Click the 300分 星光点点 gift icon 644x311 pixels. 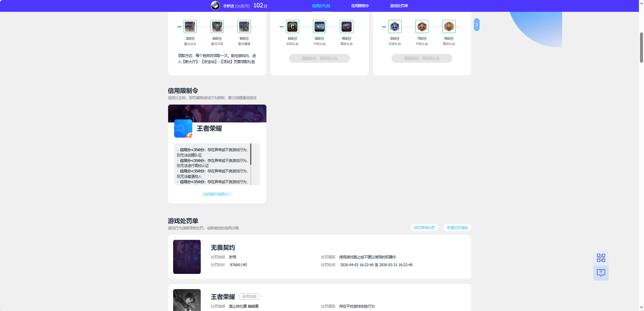[190, 27]
